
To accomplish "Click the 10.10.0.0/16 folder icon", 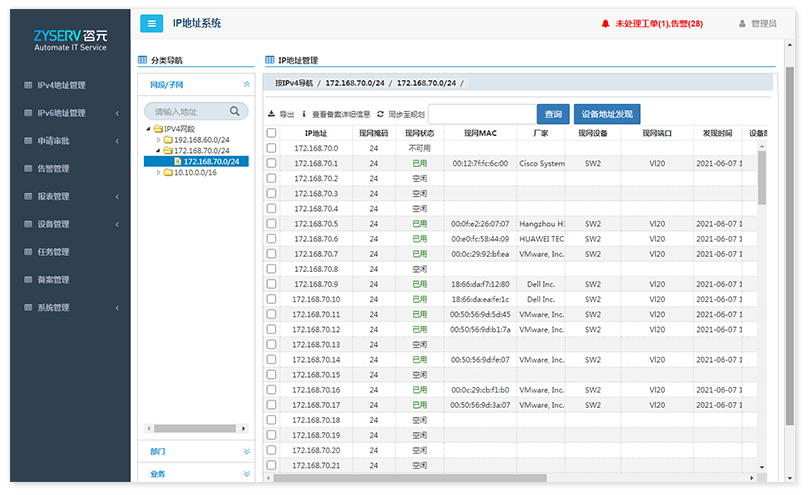I will pyautogui.click(x=168, y=173).
